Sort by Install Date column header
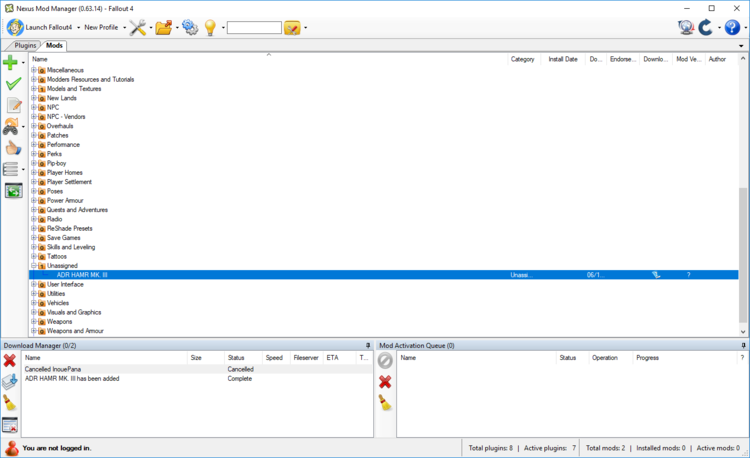Viewport: 750px width, 458px height. pyautogui.click(x=563, y=59)
